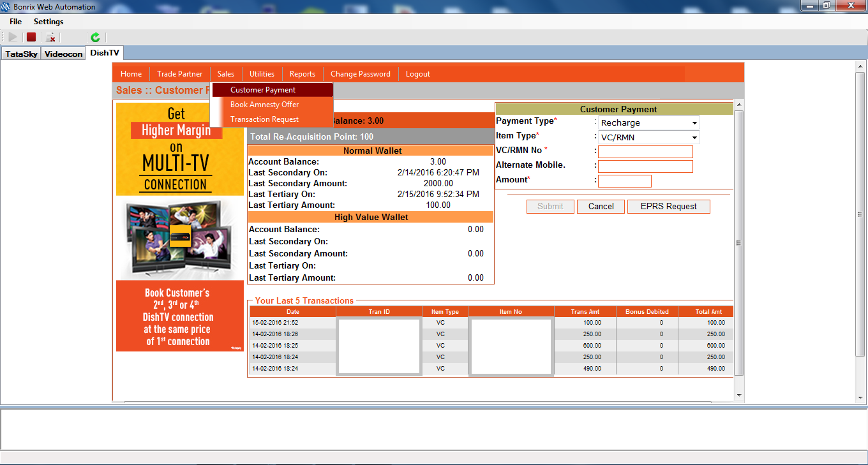
Task: Click the Item No column header
Action: [511, 312]
